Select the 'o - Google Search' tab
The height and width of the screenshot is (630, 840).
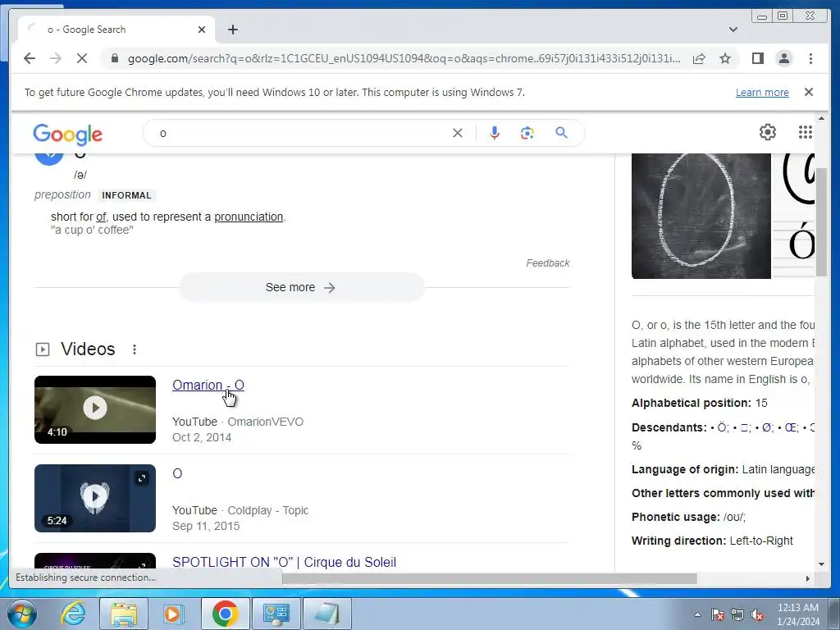coord(116,30)
